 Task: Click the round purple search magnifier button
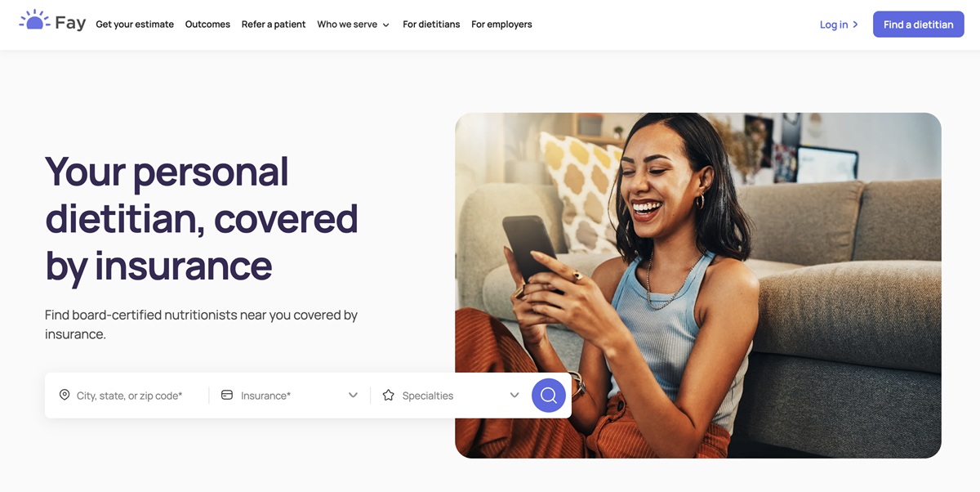pos(549,396)
